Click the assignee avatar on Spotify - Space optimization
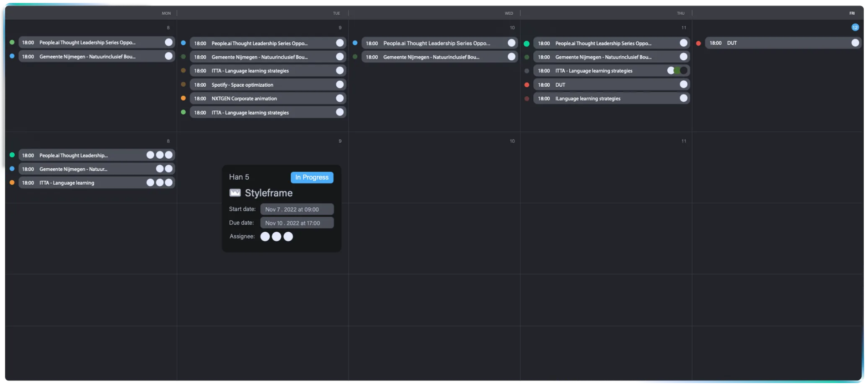This screenshot has height=386, width=868. [x=340, y=85]
